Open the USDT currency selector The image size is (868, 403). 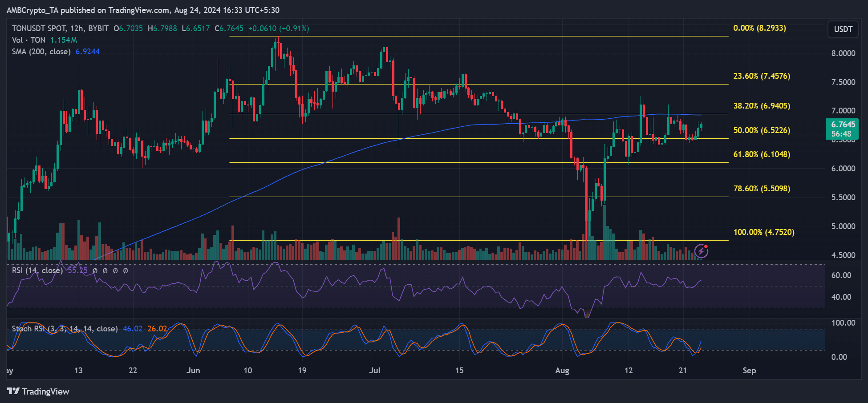click(843, 29)
